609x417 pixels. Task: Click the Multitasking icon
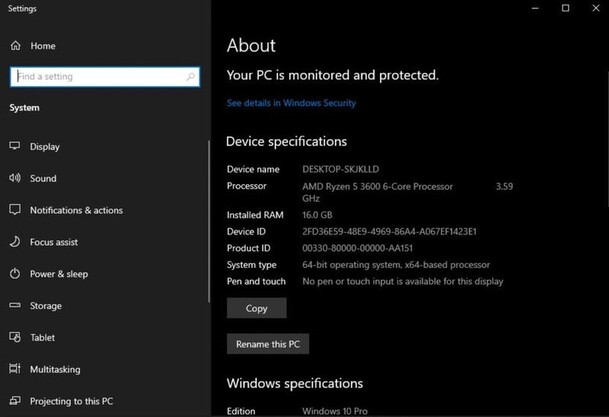pos(15,369)
